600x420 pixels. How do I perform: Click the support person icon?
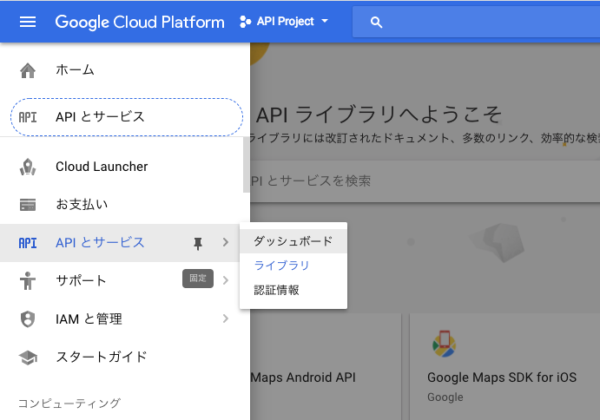tap(28, 281)
